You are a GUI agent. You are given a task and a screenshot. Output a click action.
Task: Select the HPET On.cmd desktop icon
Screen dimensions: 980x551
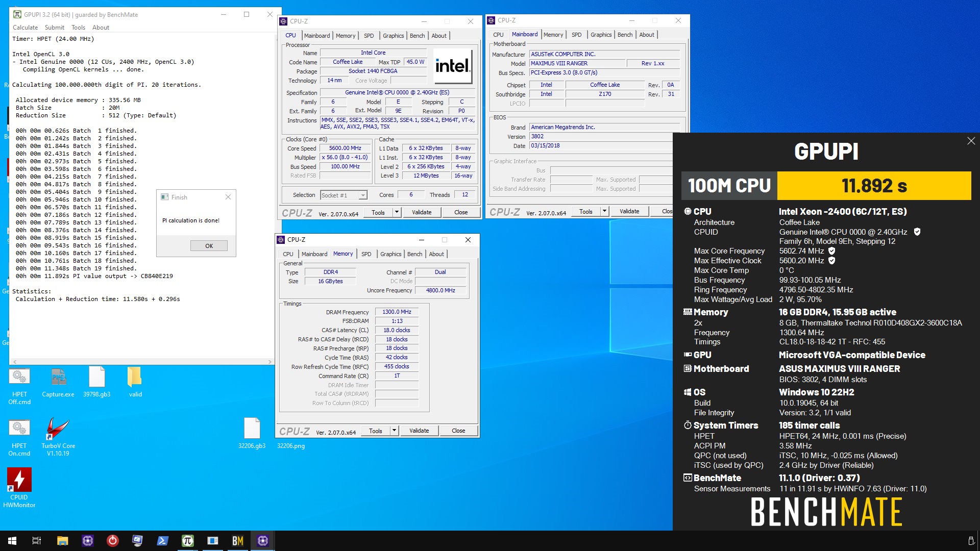pos(19,438)
